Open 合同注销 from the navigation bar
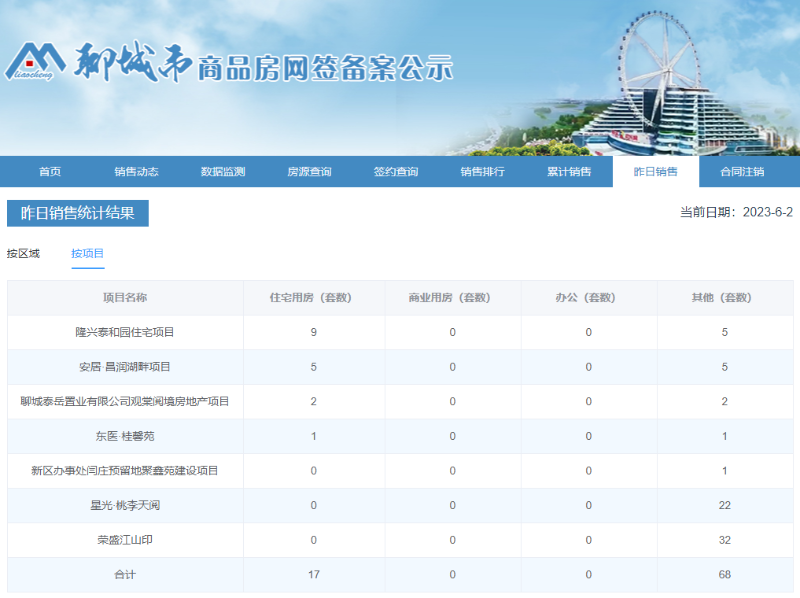800x598 pixels. (x=742, y=171)
